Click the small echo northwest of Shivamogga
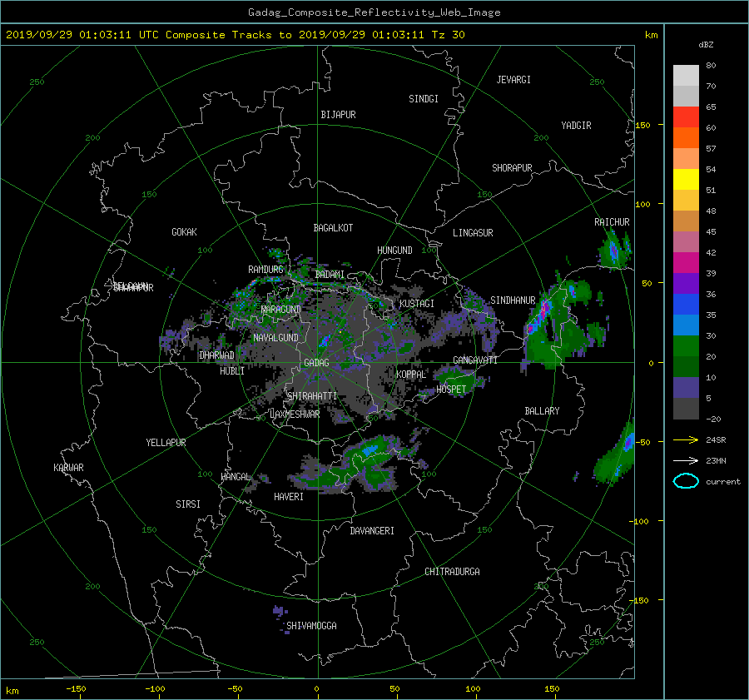 click(x=280, y=612)
